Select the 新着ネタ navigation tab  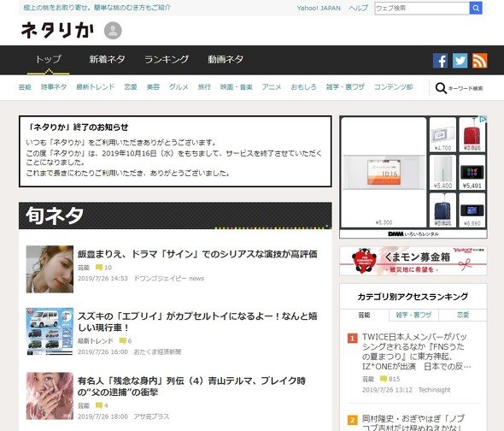pyautogui.click(x=107, y=59)
